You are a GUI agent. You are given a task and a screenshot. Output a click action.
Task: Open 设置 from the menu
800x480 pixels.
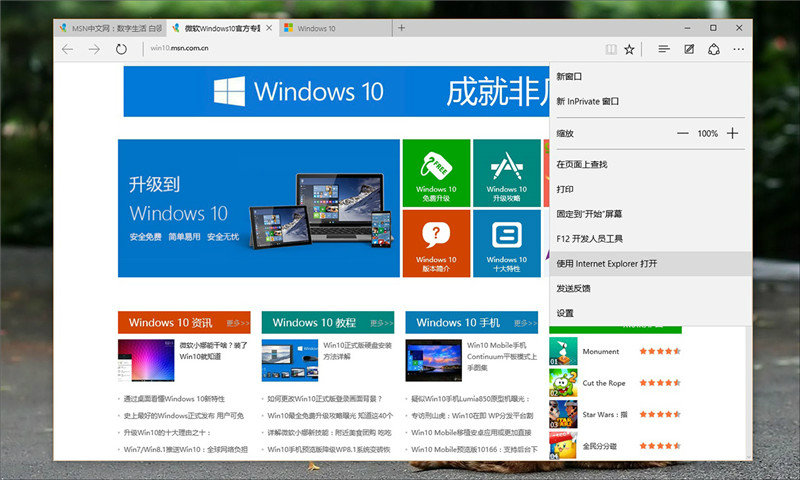(x=651, y=313)
